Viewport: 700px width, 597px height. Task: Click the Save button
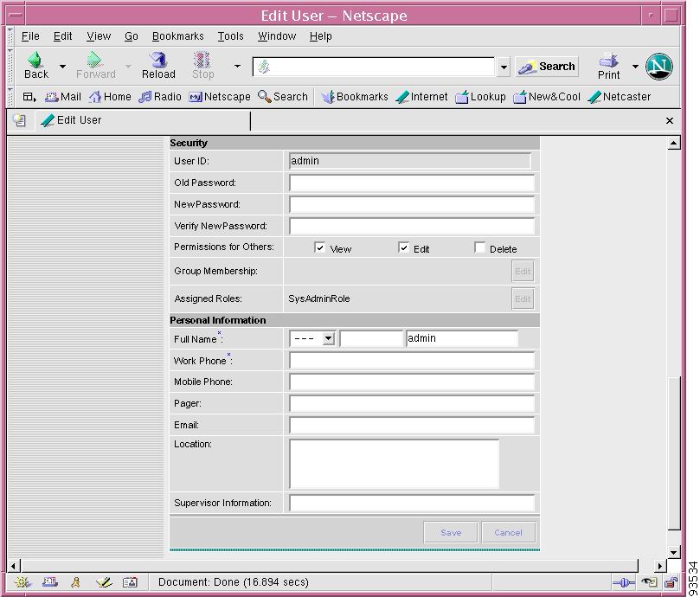pyautogui.click(x=451, y=532)
